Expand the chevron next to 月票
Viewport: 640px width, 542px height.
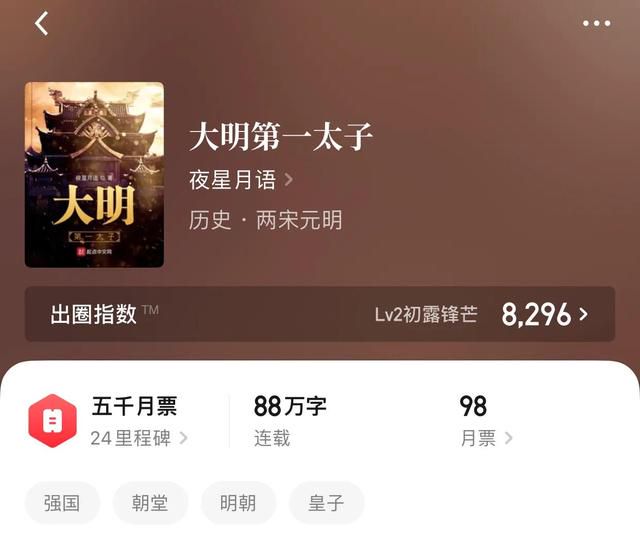(508, 438)
